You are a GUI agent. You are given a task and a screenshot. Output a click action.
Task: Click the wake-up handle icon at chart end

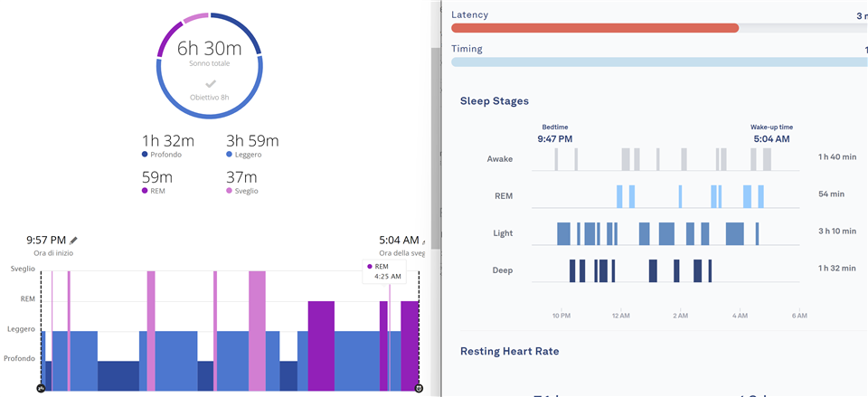click(x=419, y=389)
